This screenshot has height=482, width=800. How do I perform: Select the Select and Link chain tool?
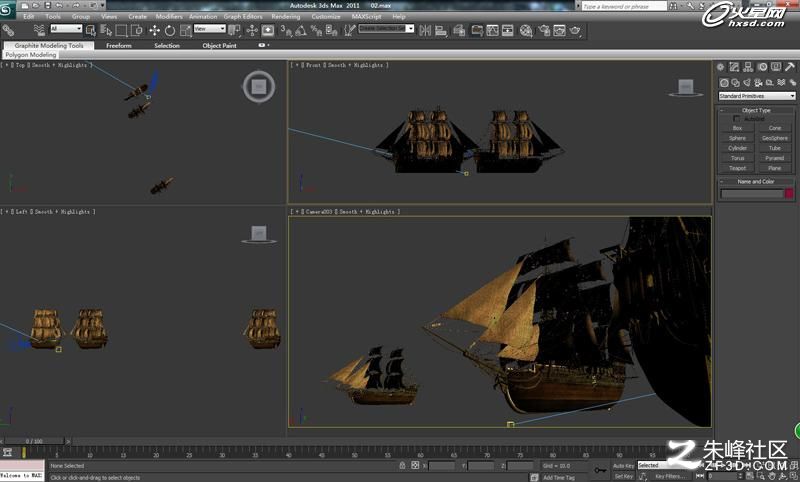8,31
